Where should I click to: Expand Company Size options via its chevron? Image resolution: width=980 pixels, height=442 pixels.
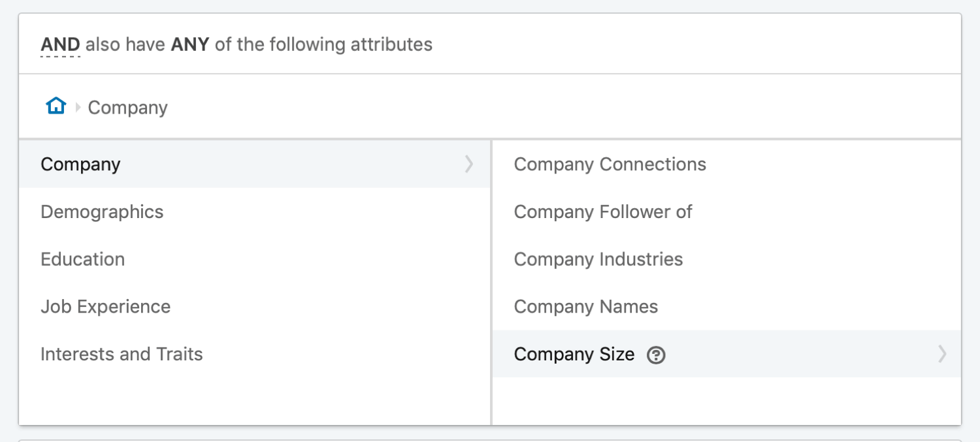pyautogui.click(x=941, y=355)
